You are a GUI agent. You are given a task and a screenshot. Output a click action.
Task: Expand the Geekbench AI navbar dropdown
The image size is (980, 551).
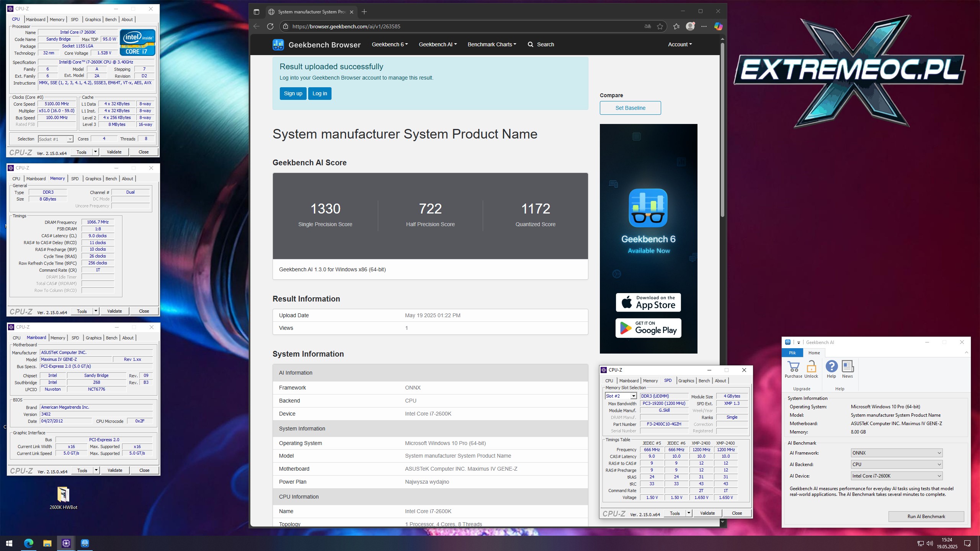(x=438, y=44)
